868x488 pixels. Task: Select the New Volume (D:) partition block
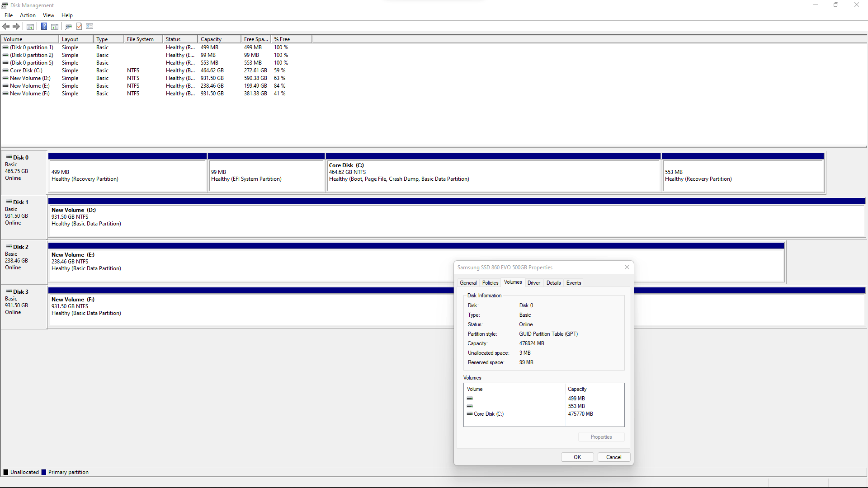(x=457, y=217)
